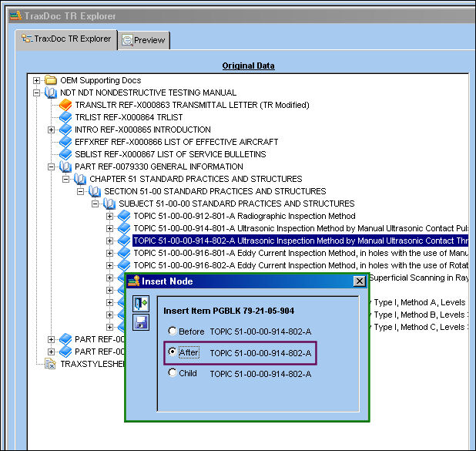Select SBLIST List of Service Bulletins row
Viewport: 476px width, 451px height.
[170, 154]
